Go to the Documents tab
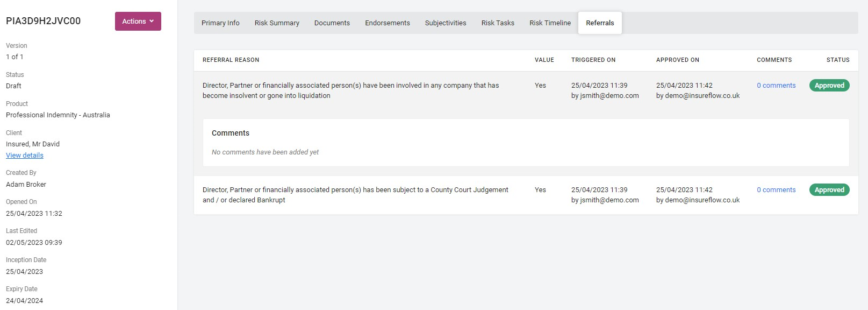The height and width of the screenshot is (310, 868). (332, 23)
